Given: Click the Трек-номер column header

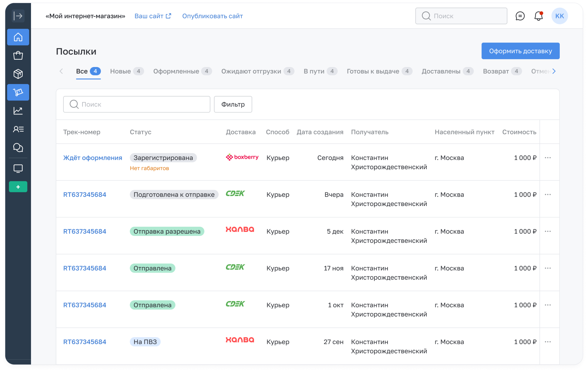Looking at the screenshot, I should click(82, 132).
